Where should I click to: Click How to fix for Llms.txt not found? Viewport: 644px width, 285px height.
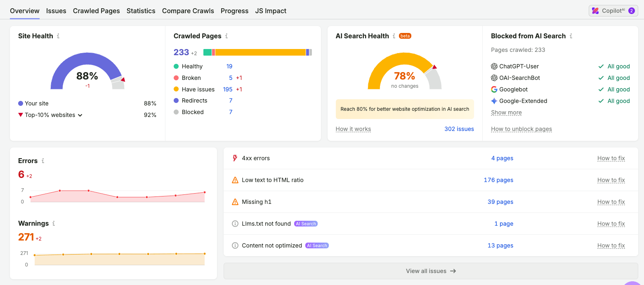click(611, 224)
